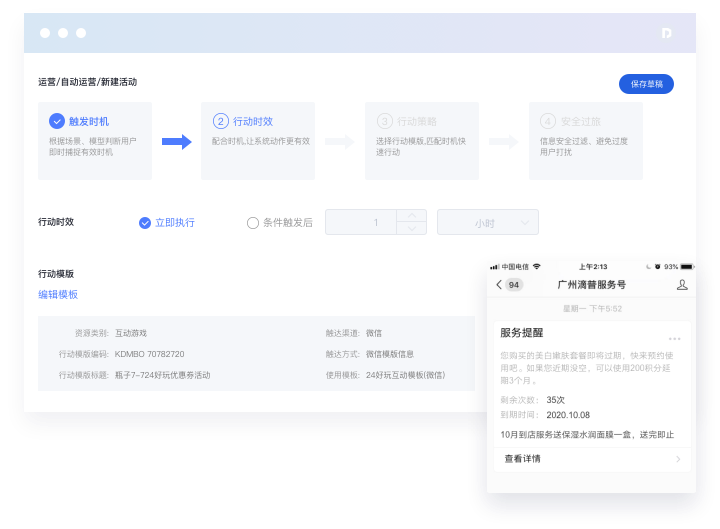The image size is (720, 529).
Task: Select the 立即执行 option
Action: pyautogui.click(x=145, y=223)
